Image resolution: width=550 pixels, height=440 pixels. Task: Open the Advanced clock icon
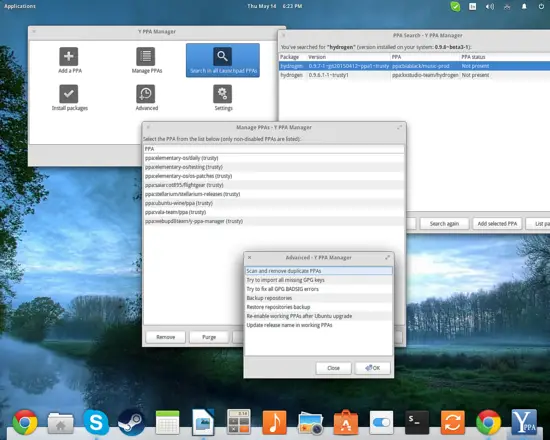pyautogui.click(x=146, y=94)
